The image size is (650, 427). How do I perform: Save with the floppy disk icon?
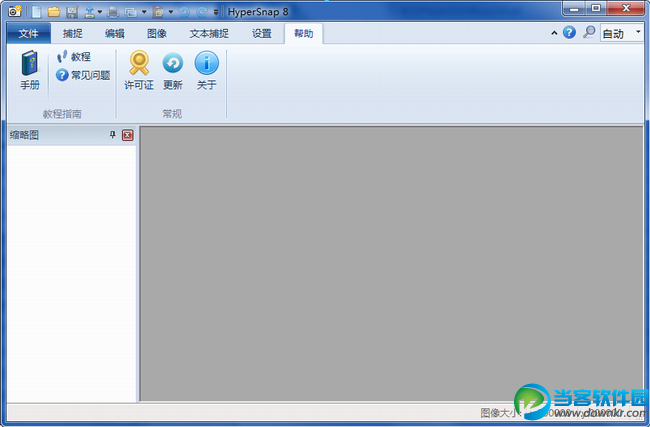pos(72,12)
